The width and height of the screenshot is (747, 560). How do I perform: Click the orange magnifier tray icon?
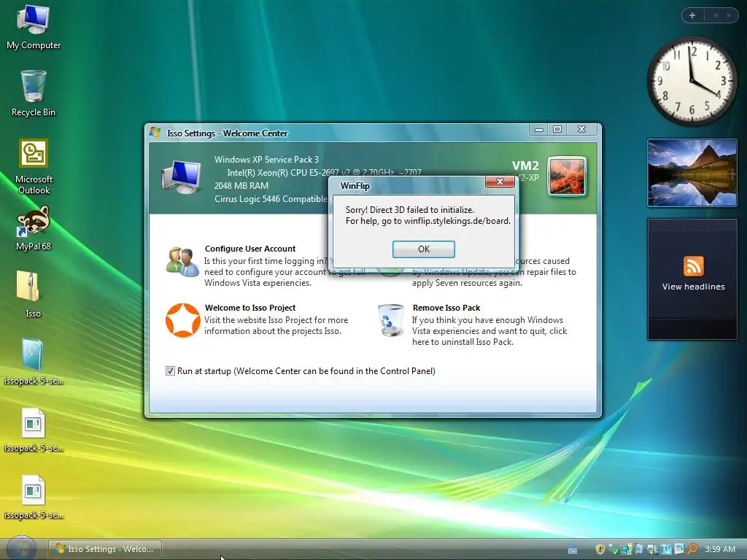693,549
